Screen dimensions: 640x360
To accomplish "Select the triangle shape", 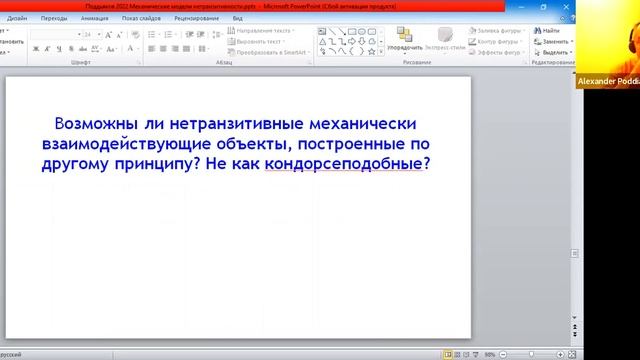I will click(322, 42).
